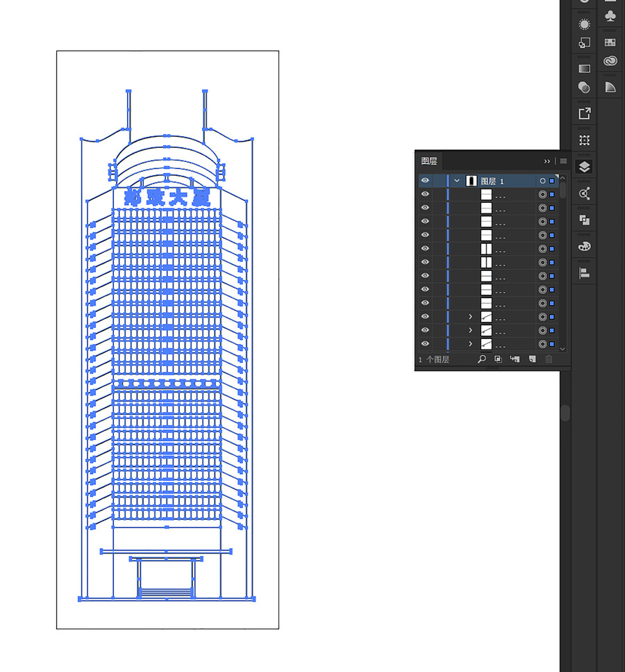Viewport: 625px width, 672px height.
Task: Click the Layers panel scrollbar thumb
Action: pos(562,190)
